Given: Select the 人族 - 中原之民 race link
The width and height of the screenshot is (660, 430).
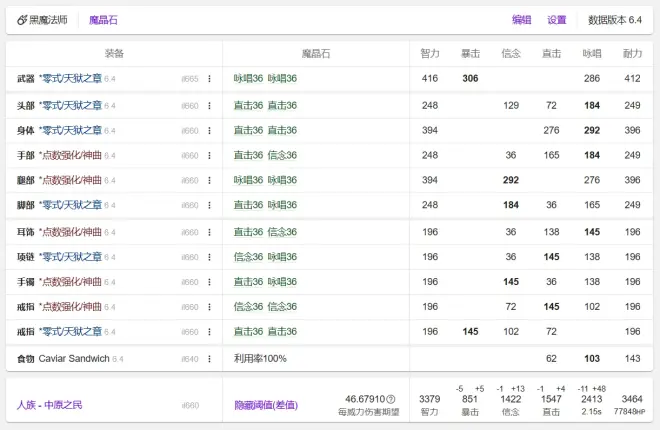Looking at the screenshot, I should coord(49,405).
